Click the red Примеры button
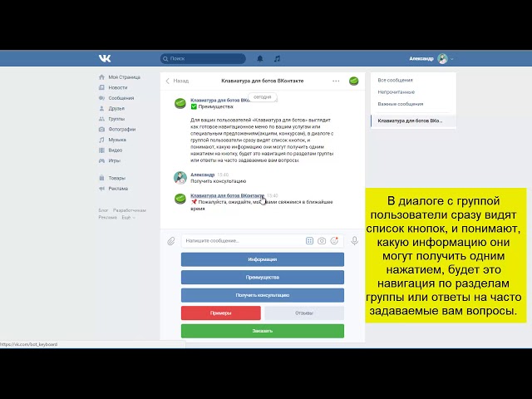 [221, 313]
